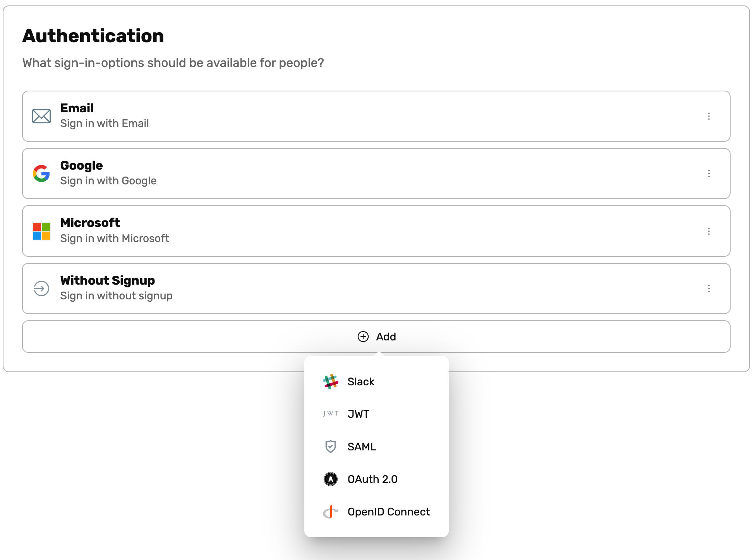The height and width of the screenshot is (560, 755).
Task: Click the Slack icon in the Add menu
Action: click(x=330, y=381)
